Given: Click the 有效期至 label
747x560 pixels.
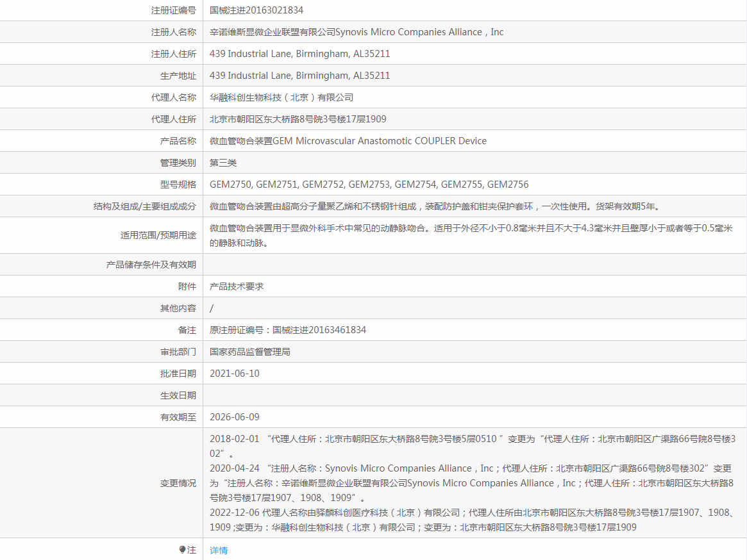Looking at the screenshot, I should 178,417.
